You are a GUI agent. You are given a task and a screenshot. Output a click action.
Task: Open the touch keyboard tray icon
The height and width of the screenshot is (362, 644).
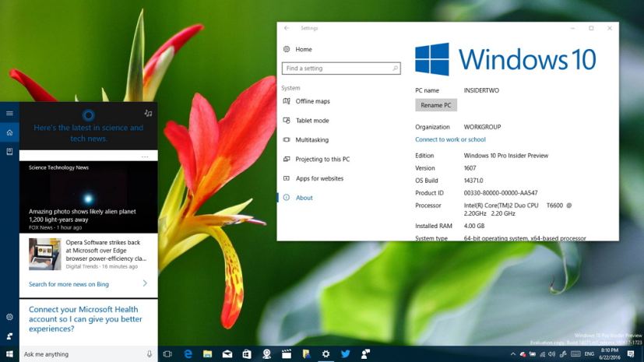click(x=575, y=353)
